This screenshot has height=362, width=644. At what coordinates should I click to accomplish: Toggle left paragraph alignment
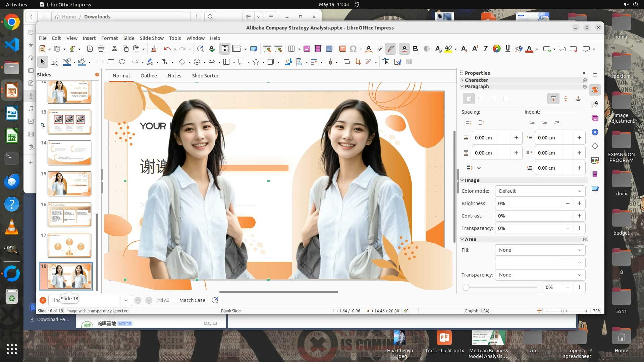(469, 99)
